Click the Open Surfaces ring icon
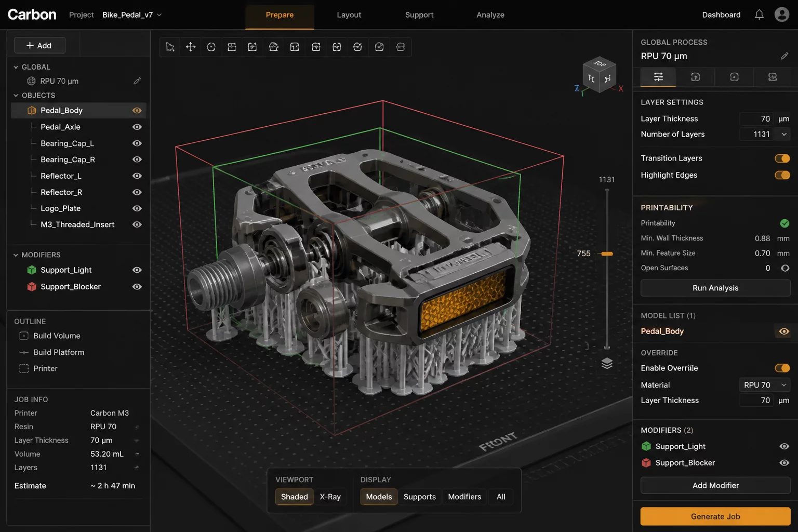This screenshot has height=532, width=798. (x=785, y=268)
